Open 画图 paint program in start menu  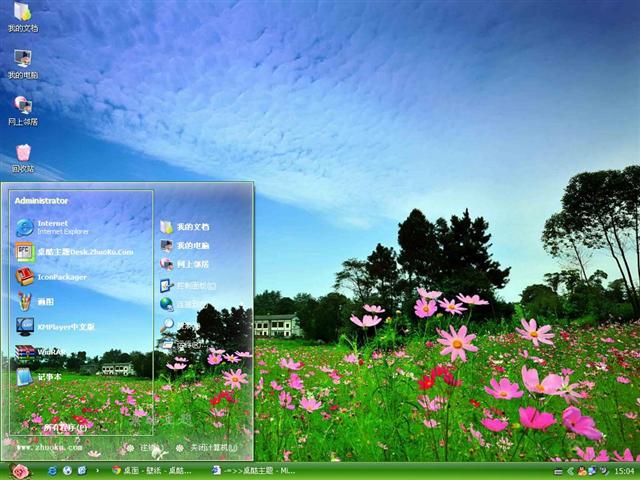35,302
